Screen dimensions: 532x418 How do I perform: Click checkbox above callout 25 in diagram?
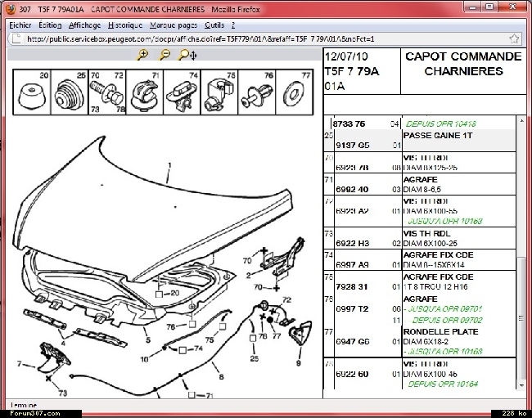[252, 338]
